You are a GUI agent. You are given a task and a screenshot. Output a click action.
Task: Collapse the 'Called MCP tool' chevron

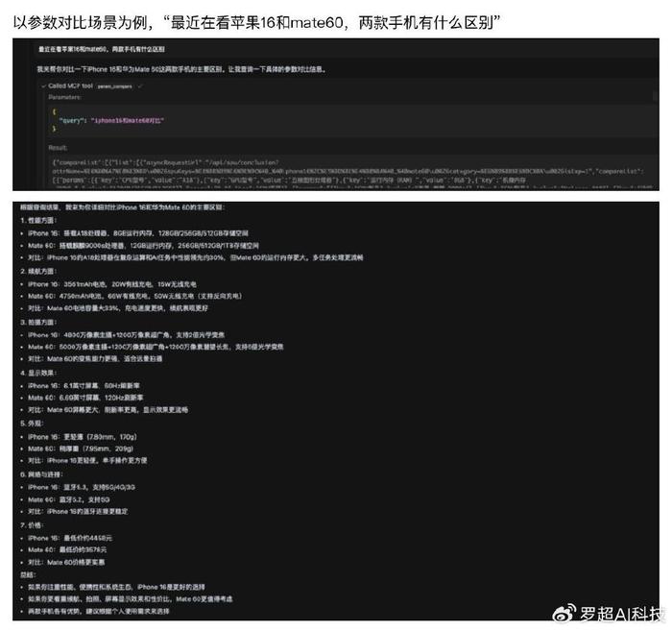[x=43, y=86]
